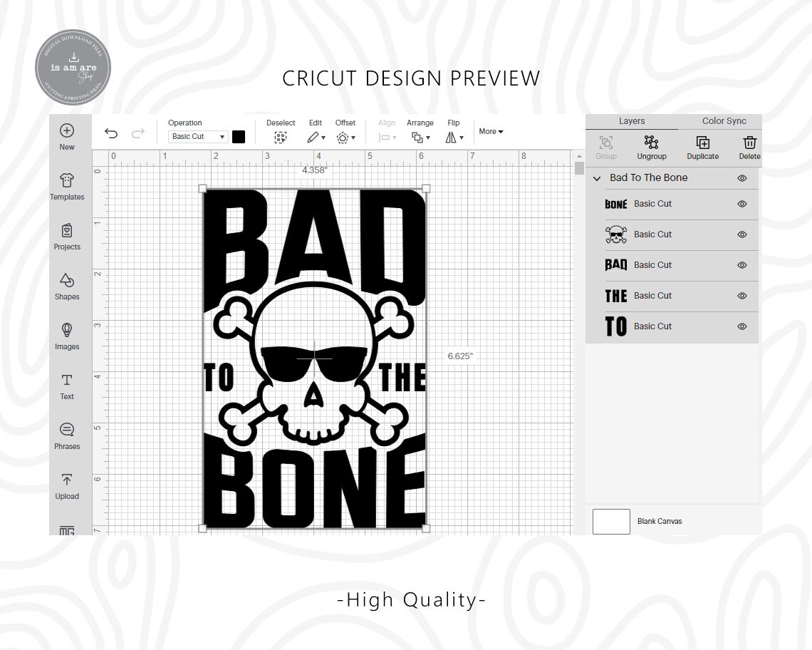Duplicate the selected layer
Viewport: 812px width, 650px height.
coord(702,148)
